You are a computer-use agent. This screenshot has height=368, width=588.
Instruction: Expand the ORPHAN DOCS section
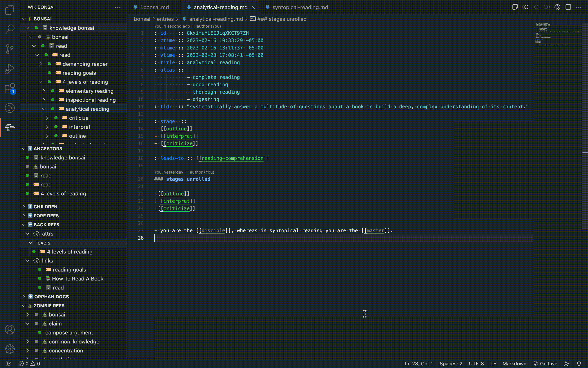coord(73,296)
